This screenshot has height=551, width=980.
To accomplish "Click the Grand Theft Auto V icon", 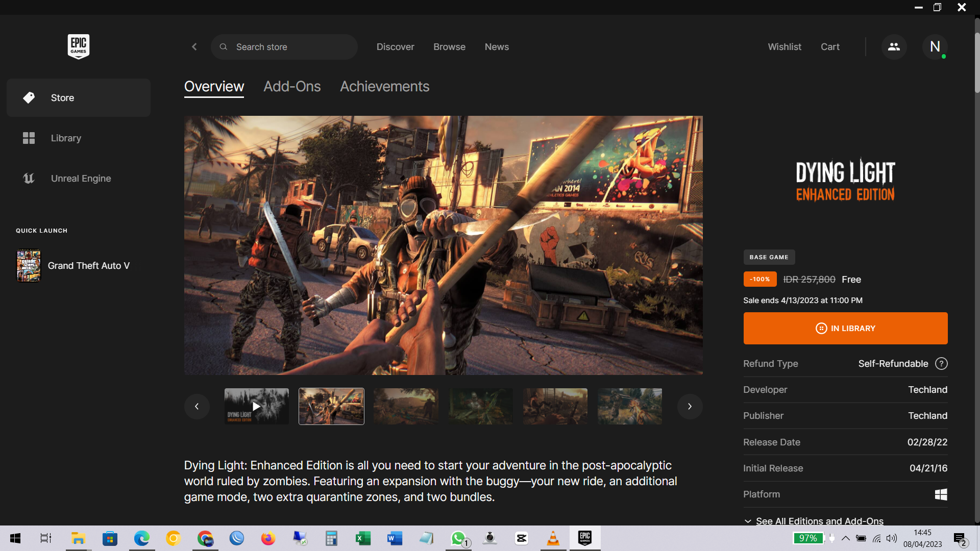I will pos(28,265).
